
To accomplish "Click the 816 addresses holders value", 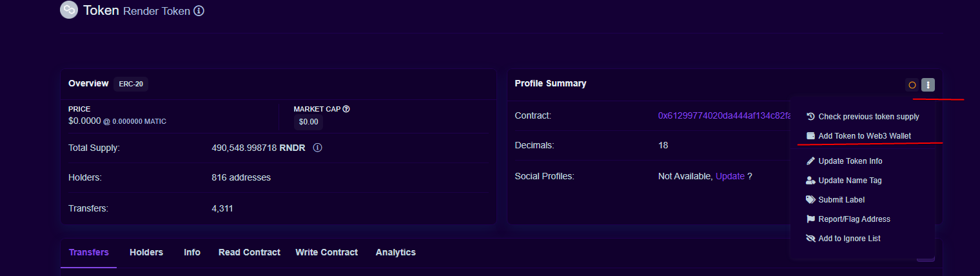I will (241, 177).
